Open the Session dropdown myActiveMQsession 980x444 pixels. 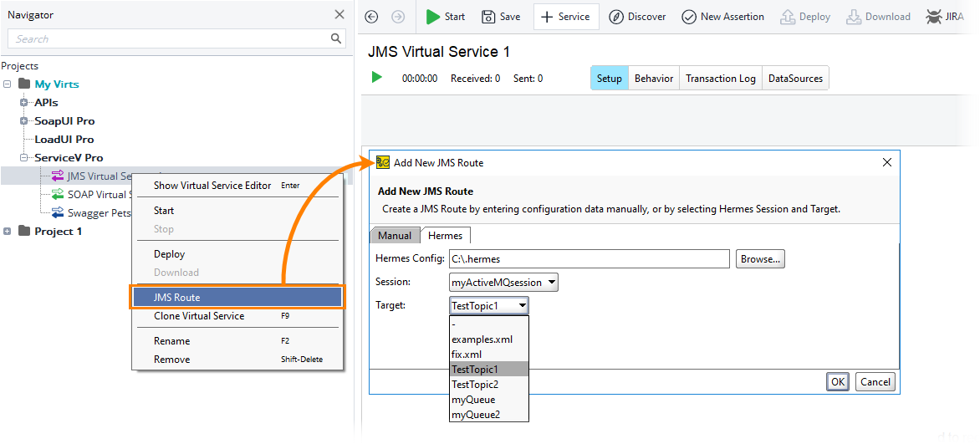[x=503, y=282]
